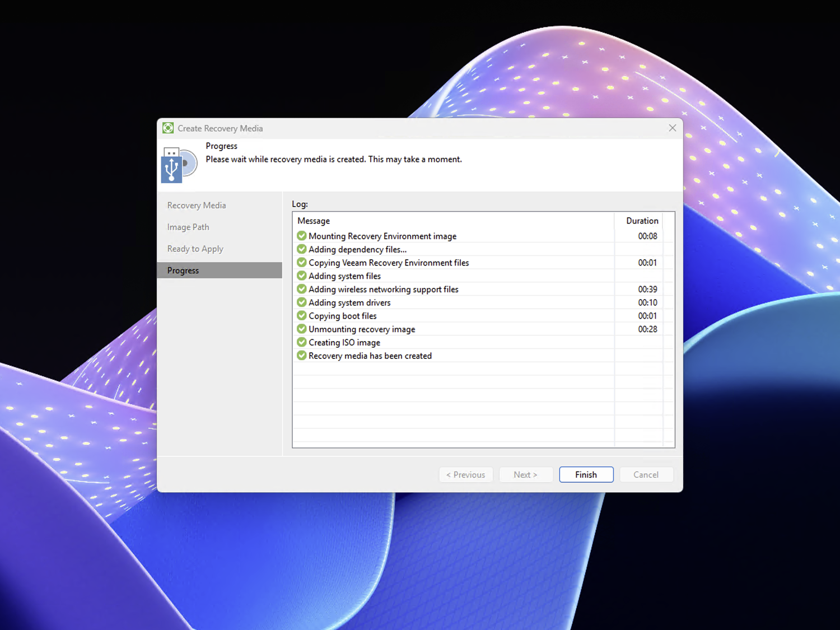
Task: Click the Veeam icon in the title bar
Action: coord(168,128)
